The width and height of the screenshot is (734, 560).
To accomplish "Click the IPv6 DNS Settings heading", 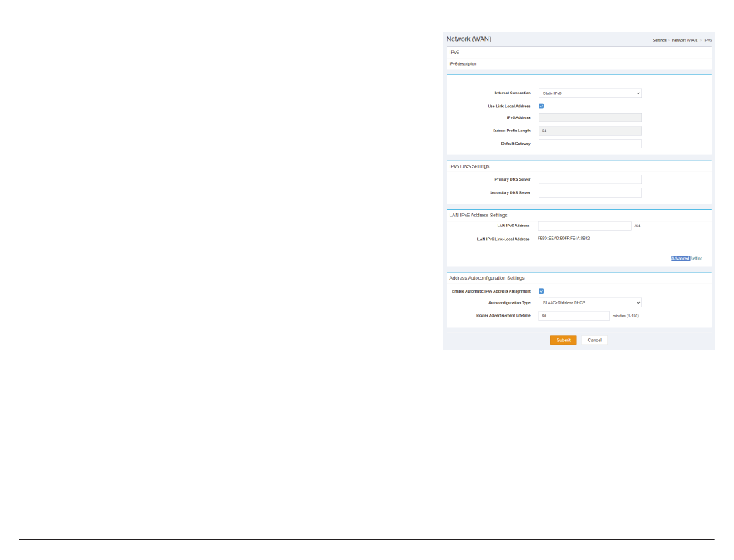I will pyautogui.click(x=469, y=167).
